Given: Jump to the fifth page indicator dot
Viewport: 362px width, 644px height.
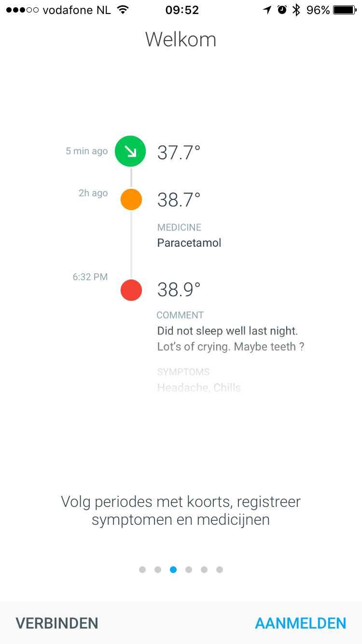Looking at the screenshot, I should (x=204, y=570).
